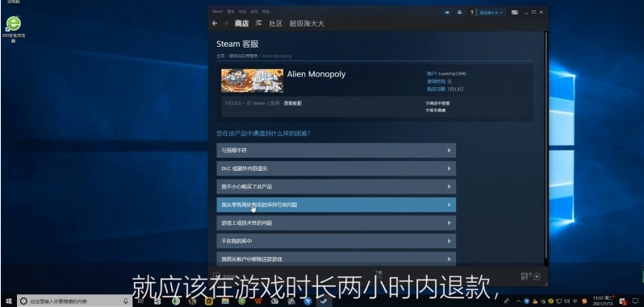This screenshot has width=644, height=307.
Task: Open the Windows notification center icon
Action: (x=635, y=301)
